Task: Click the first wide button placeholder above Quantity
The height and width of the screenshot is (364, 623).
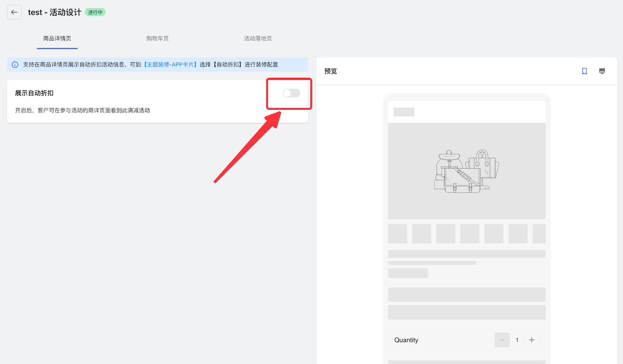Action: coord(466,295)
